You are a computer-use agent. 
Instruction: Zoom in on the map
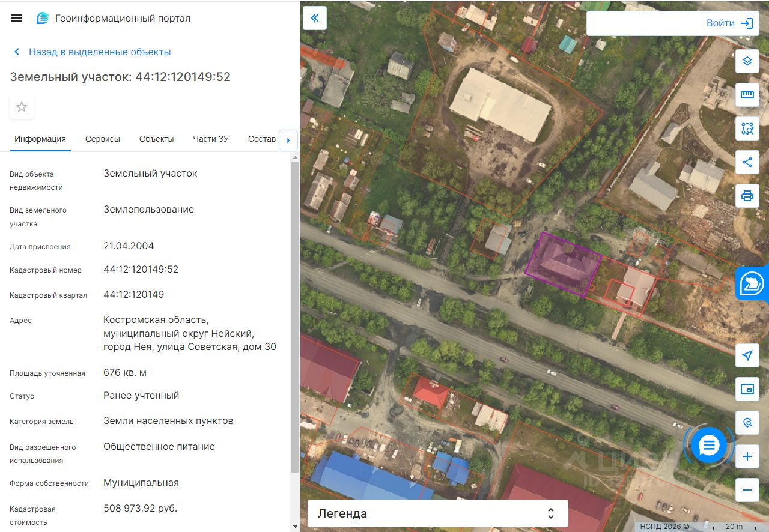point(747,456)
